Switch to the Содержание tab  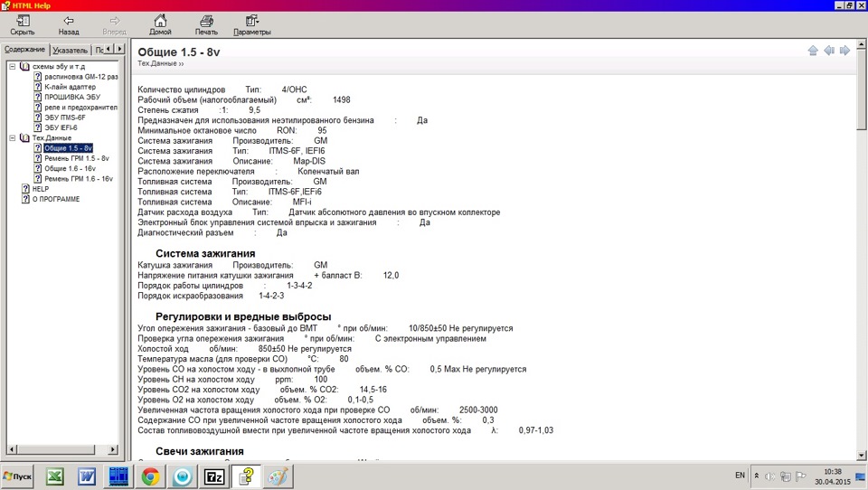pos(24,50)
